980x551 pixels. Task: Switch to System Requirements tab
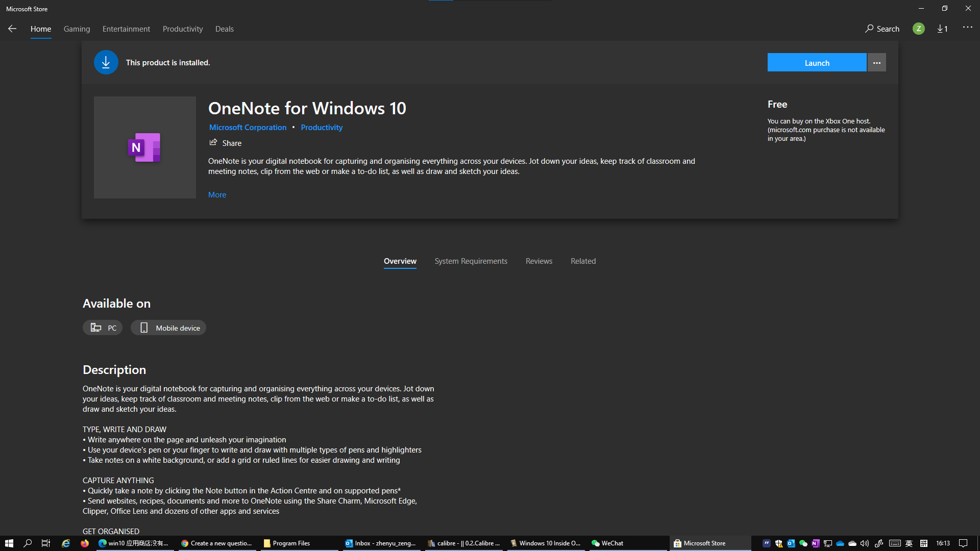[471, 261]
